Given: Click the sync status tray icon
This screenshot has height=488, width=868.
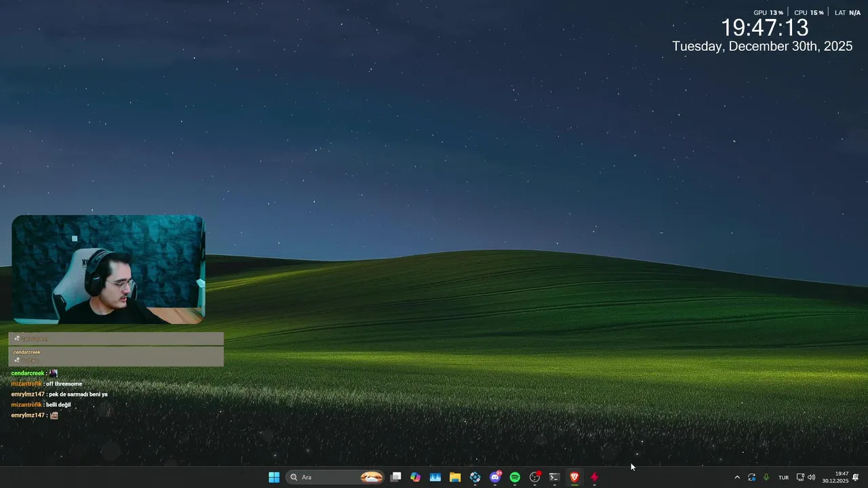Looking at the screenshot, I should [751, 477].
